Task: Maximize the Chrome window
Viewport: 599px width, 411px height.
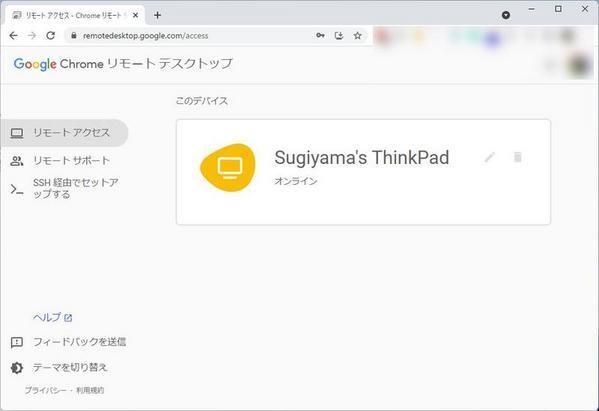Action: [558, 9]
